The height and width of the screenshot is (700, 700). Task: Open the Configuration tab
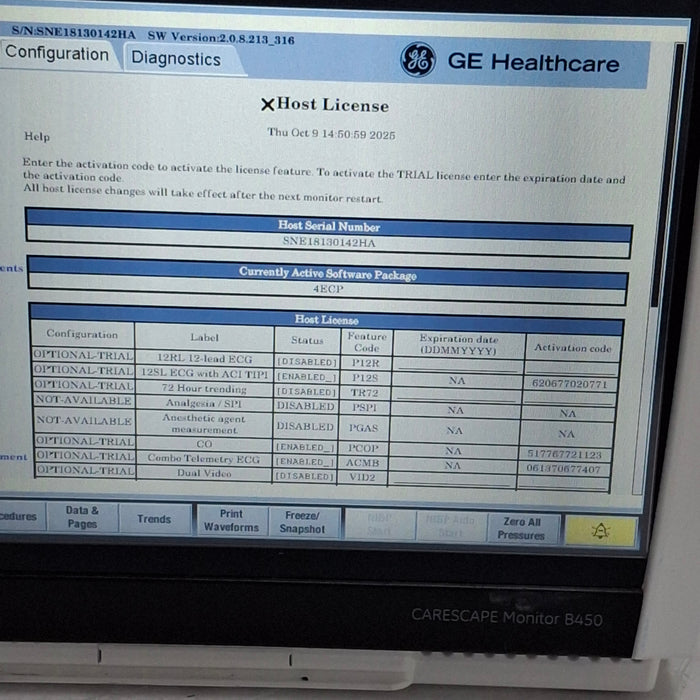pyautogui.click(x=57, y=54)
